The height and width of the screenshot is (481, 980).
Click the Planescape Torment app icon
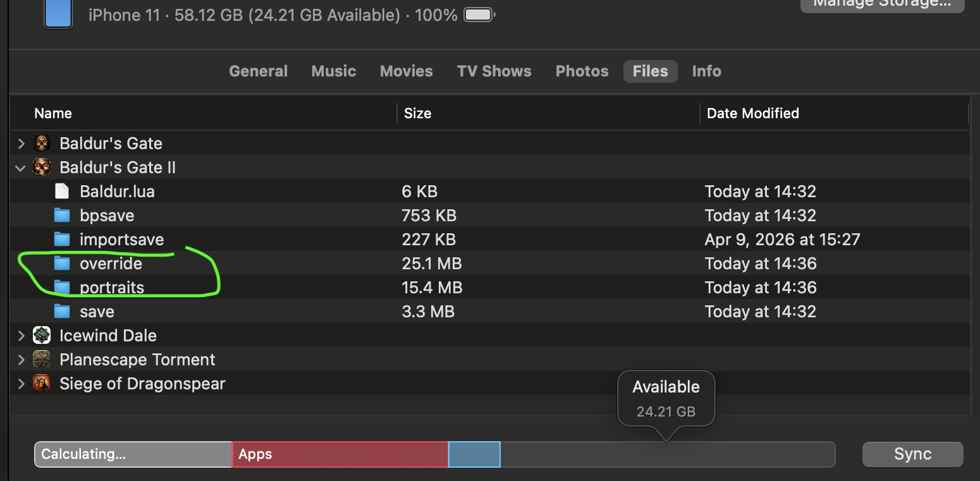tap(42, 360)
